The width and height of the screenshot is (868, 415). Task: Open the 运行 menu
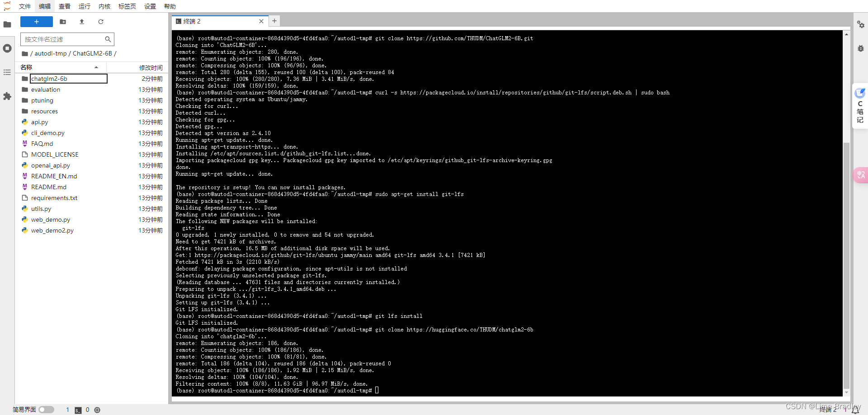coord(85,6)
